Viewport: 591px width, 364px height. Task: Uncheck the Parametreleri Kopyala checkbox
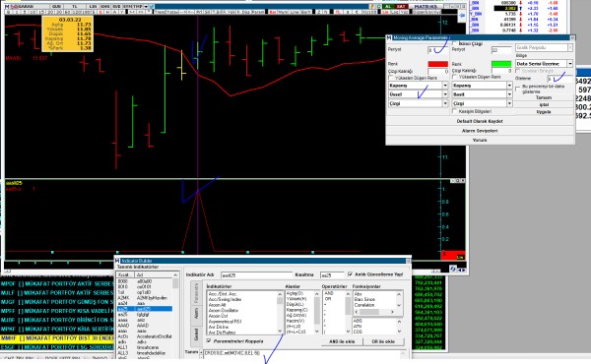pos(209,341)
